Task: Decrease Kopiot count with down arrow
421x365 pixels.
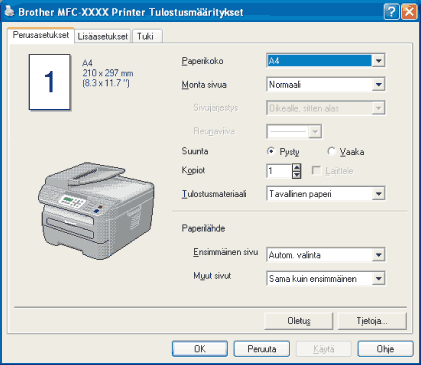Action: pos(296,175)
